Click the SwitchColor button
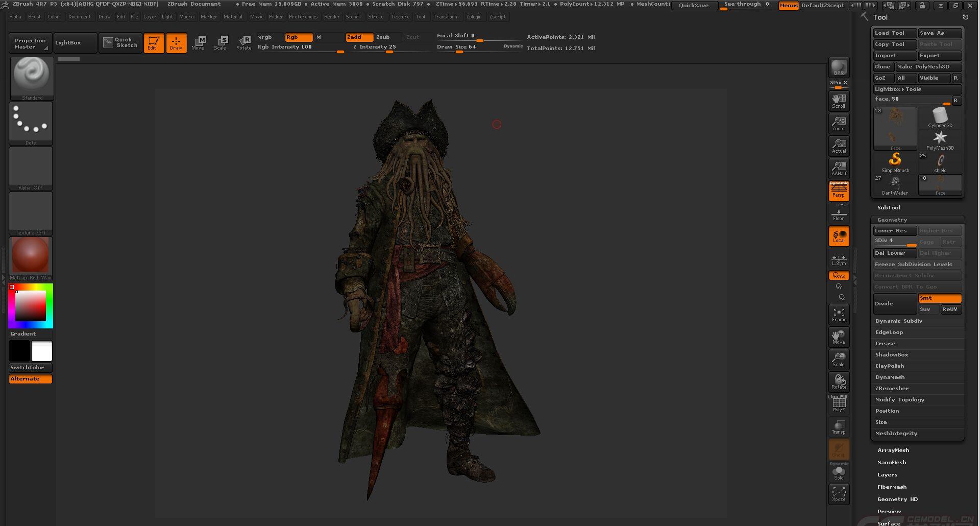The height and width of the screenshot is (526, 980). coord(31,368)
